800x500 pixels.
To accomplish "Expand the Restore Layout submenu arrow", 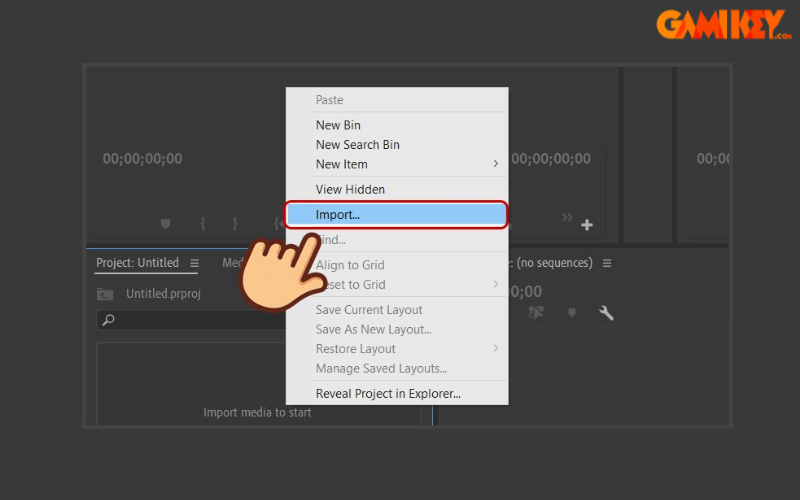I will [495, 348].
